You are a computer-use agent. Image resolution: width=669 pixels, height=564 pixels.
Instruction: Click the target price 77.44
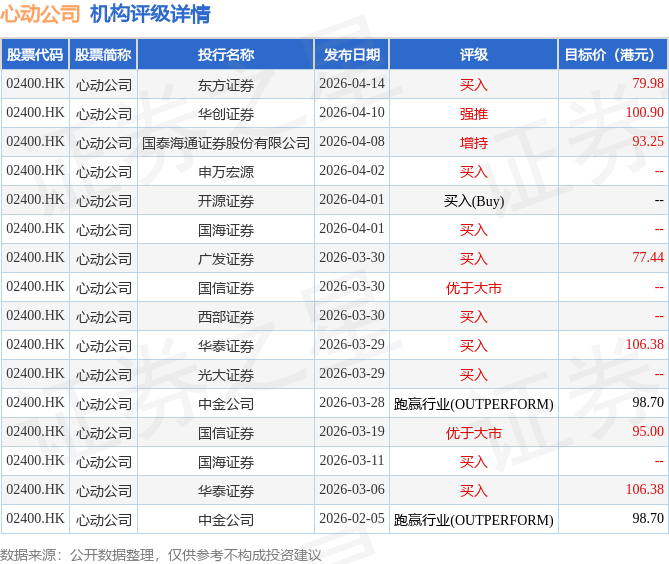pyautogui.click(x=648, y=258)
